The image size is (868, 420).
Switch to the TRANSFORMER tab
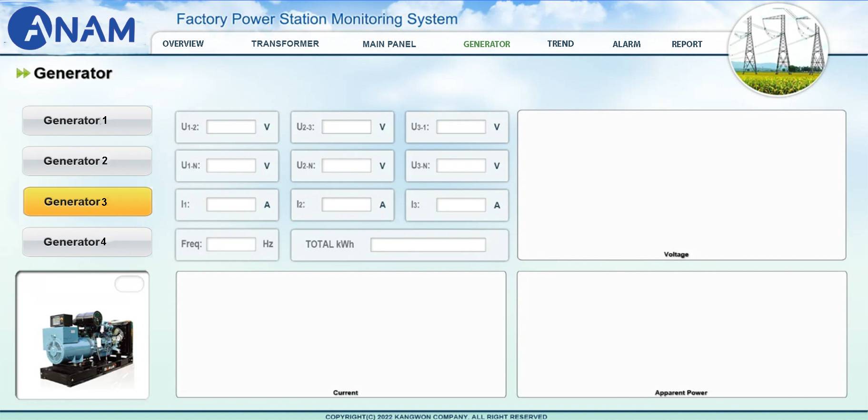[x=285, y=44]
